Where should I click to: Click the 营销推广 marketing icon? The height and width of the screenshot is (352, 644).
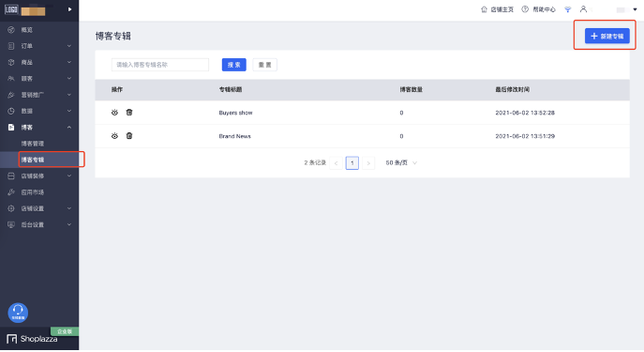pos(11,95)
